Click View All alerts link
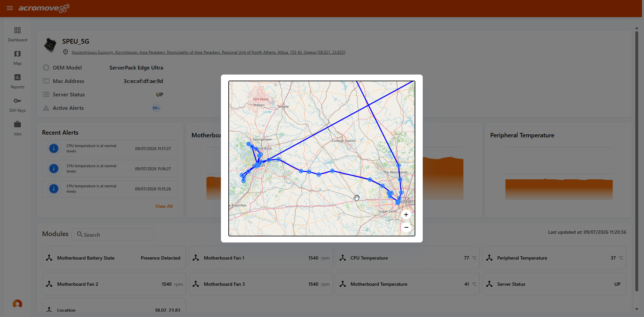The height and width of the screenshot is (317, 644). tap(164, 206)
